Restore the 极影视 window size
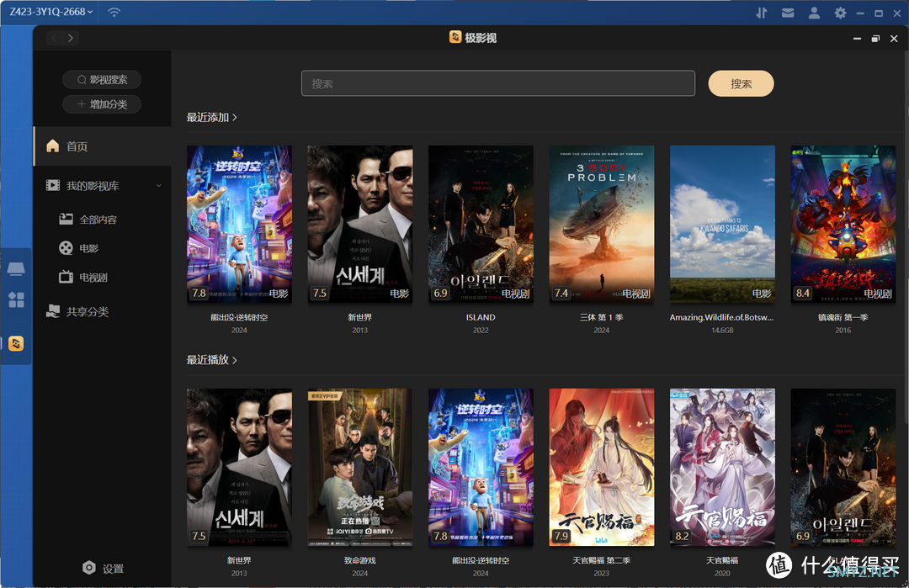This screenshot has width=909, height=588. [875, 38]
